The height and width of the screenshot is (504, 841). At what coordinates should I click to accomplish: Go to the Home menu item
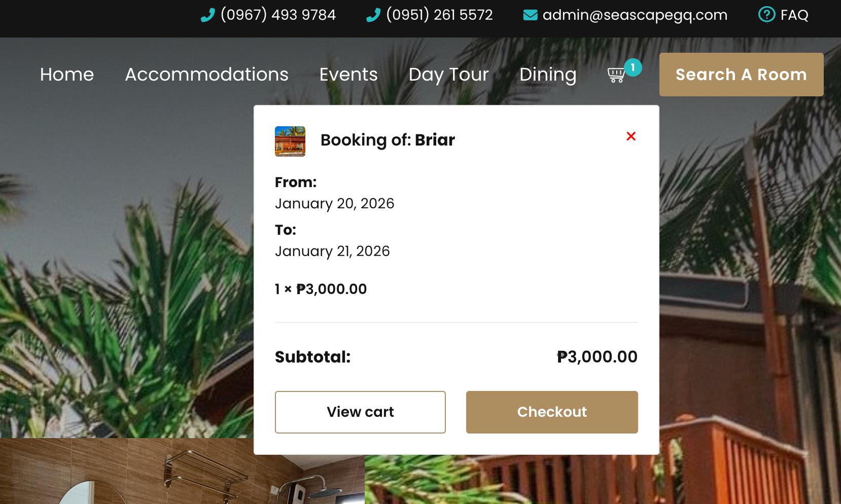click(67, 75)
